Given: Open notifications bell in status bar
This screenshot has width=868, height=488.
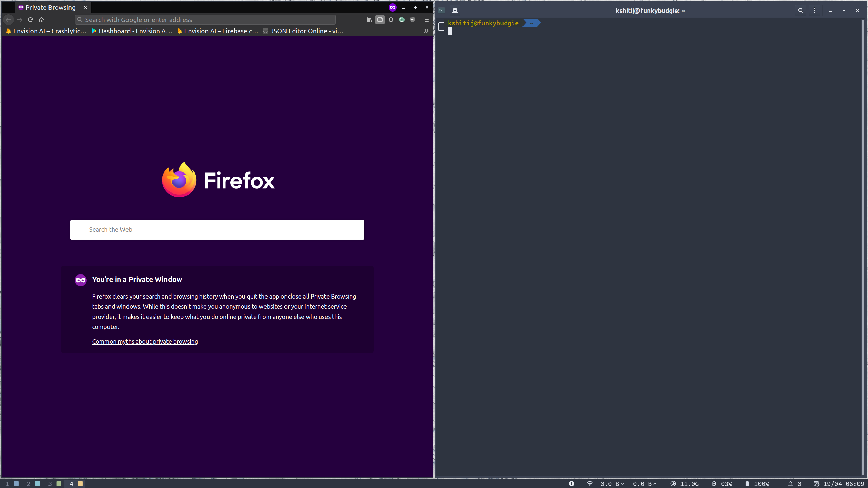Looking at the screenshot, I should coord(790,484).
